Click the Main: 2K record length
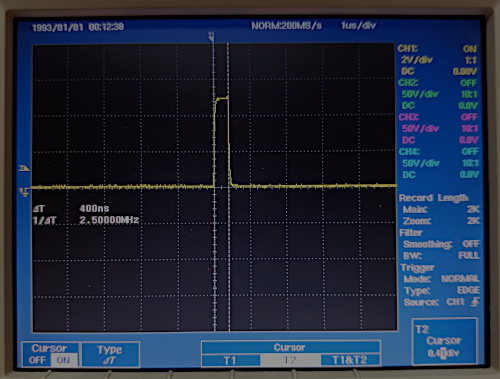The width and height of the screenshot is (500, 379). click(x=441, y=209)
